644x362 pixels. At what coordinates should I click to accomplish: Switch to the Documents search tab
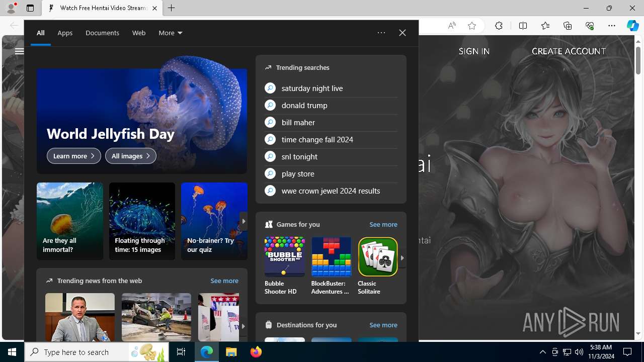[102, 33]
